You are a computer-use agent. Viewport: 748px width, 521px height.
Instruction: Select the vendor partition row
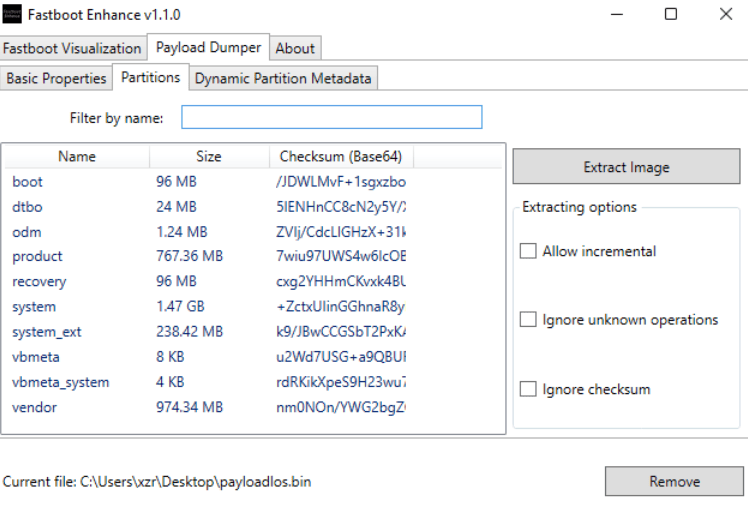click(253, 407)
